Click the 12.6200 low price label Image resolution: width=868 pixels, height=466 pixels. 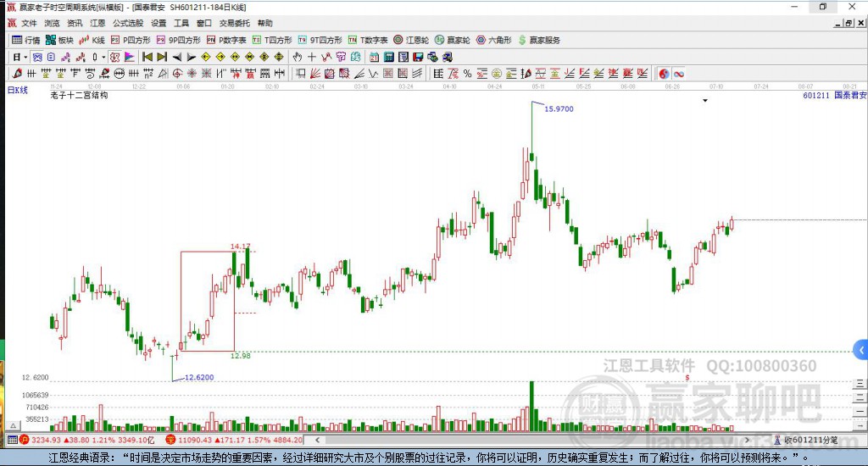198,377
